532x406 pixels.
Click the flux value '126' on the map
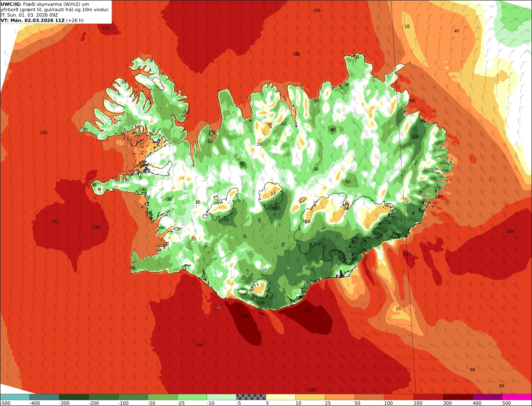(415, 137)
